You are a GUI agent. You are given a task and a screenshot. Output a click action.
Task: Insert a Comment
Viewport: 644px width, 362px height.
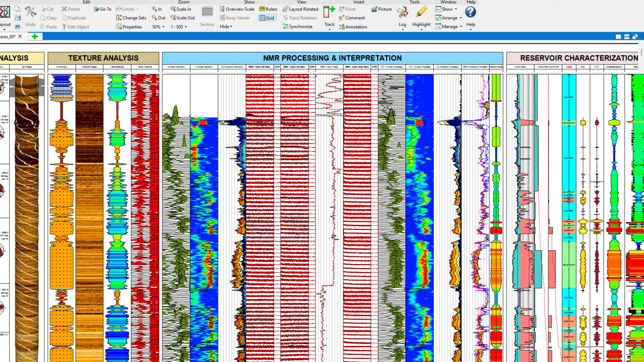(352, 18)
